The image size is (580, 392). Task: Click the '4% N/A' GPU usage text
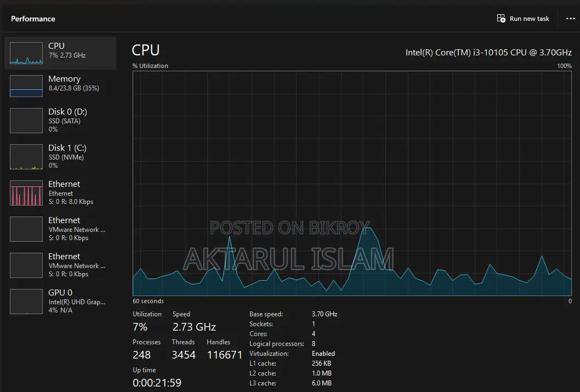point(61,310)
